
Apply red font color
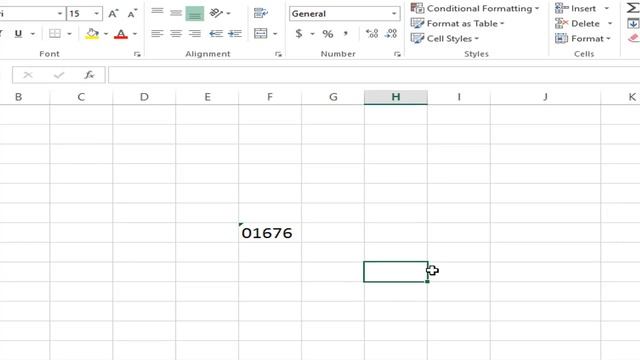point(121,33)
